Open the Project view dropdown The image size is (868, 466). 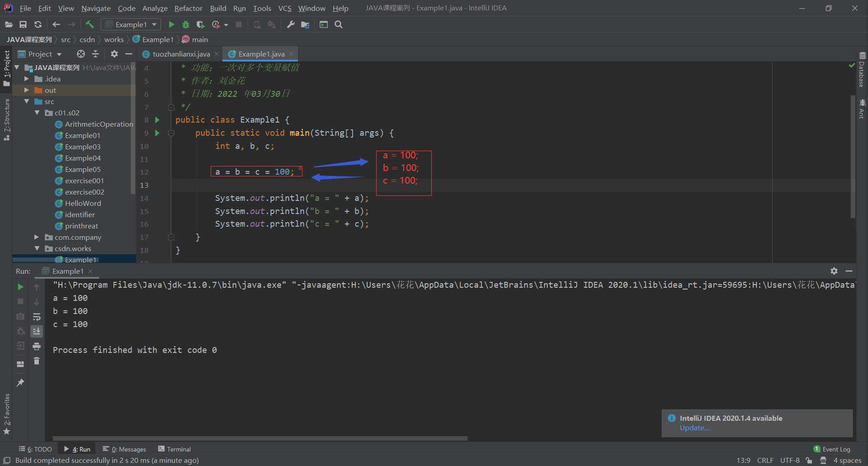pyautogui.click(x=40, y=54)
